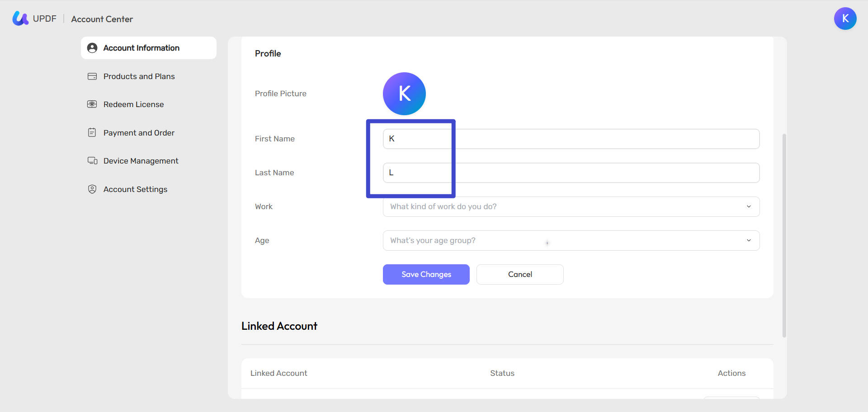Focus the Last Name input field
The width and height of the screenshot is (868, 412).
[571, 173]
